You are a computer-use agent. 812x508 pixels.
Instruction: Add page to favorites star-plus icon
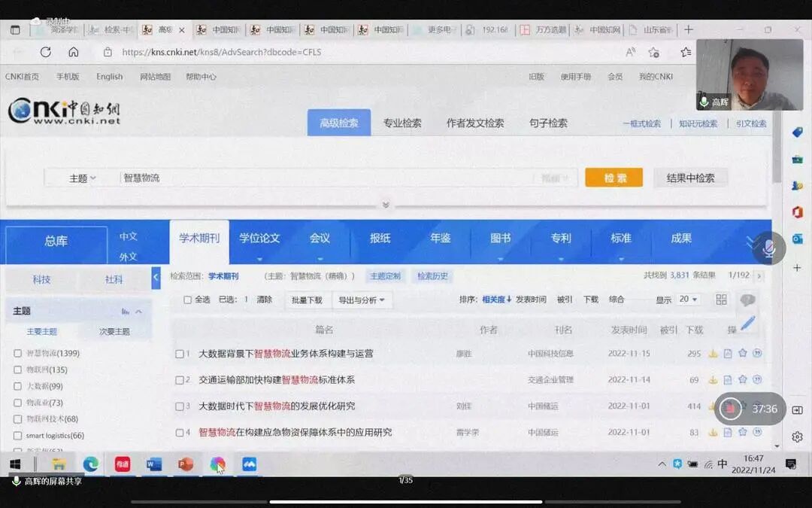(654, 52)
